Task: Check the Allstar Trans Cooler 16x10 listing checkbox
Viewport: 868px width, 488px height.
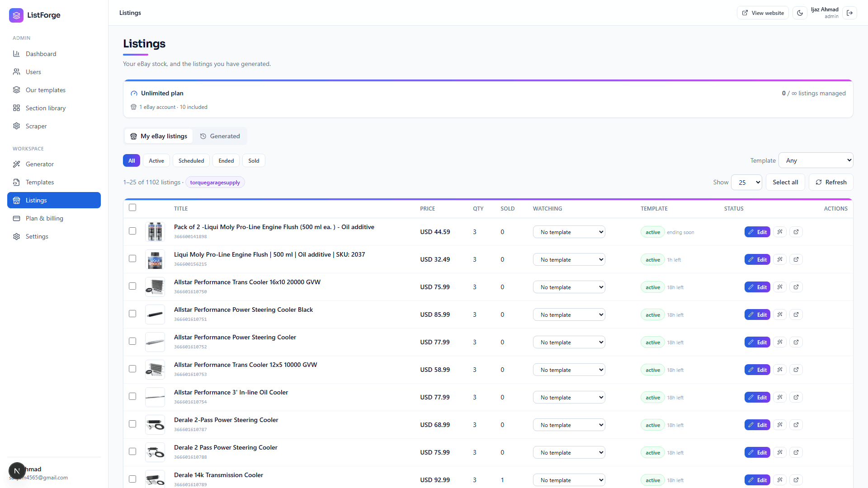Action: point(132,286)
